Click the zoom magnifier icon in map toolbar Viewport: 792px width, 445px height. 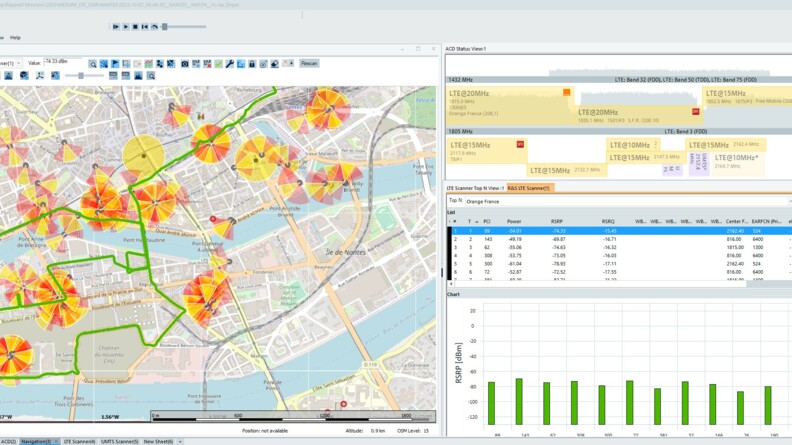(92, 64)
